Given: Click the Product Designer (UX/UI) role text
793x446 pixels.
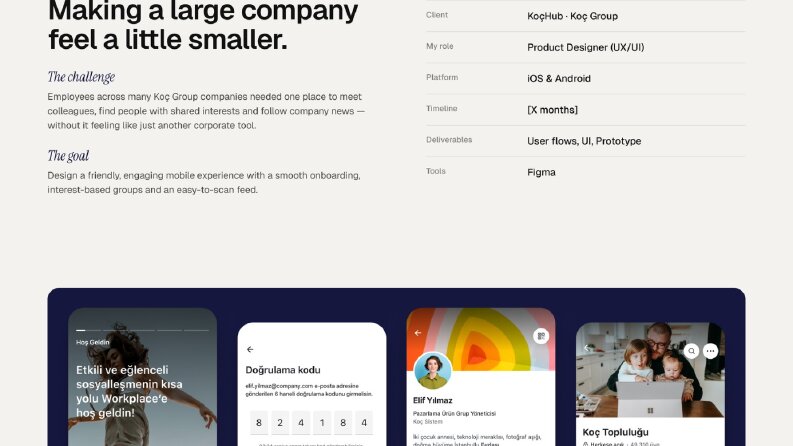Looking at the screenshot, I should pos(586,48).
